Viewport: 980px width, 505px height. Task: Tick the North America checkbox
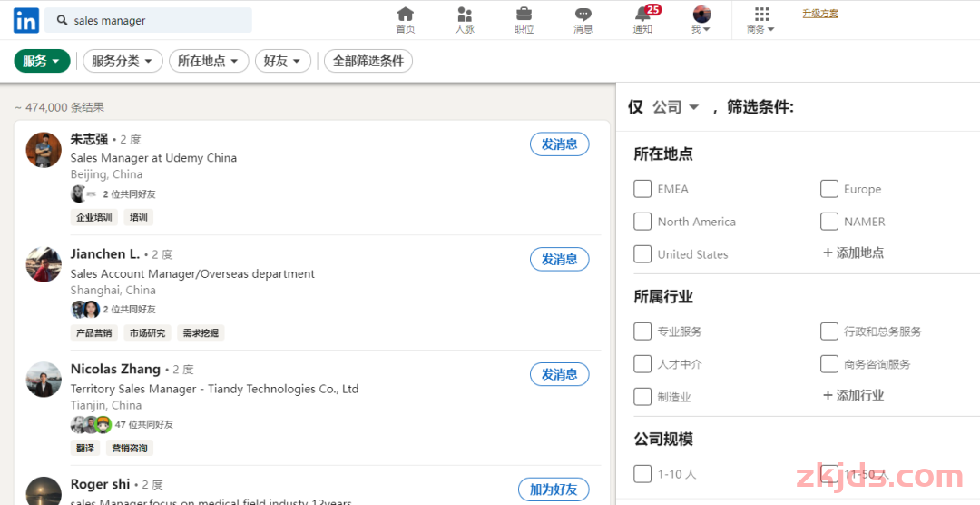pos(642,222)
